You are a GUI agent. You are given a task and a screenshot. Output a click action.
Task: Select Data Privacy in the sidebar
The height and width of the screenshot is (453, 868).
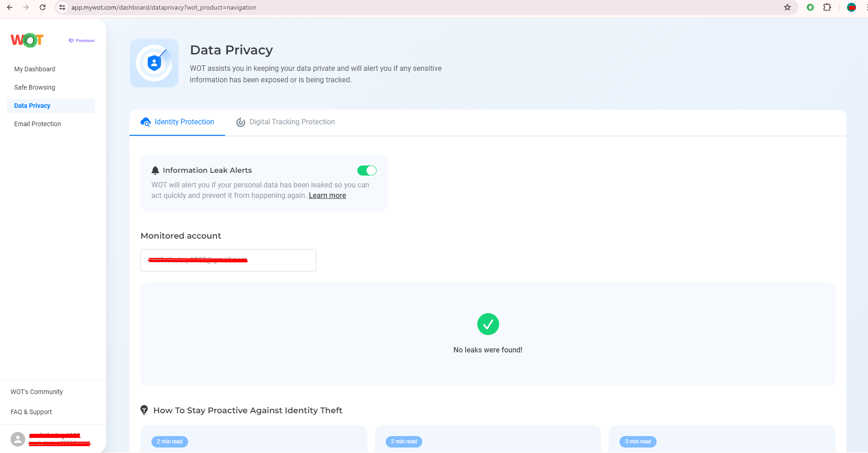coord(51,106)
